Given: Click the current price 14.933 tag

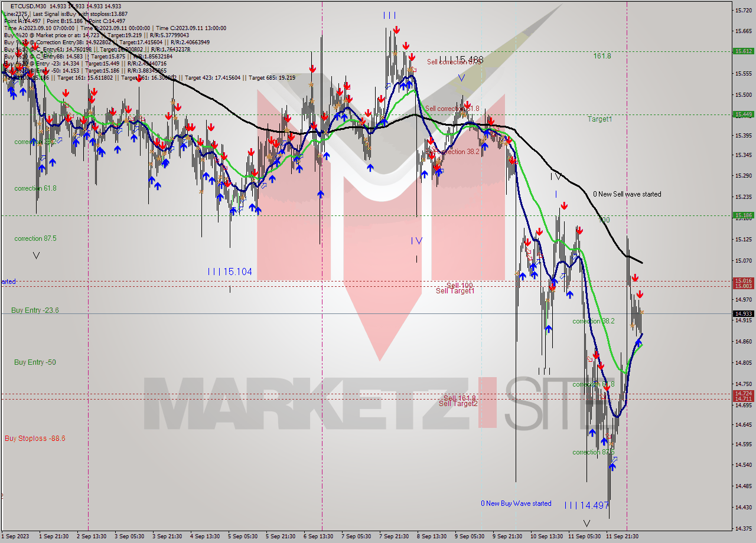Looking at the screenshot, I should tap(743, 313).
